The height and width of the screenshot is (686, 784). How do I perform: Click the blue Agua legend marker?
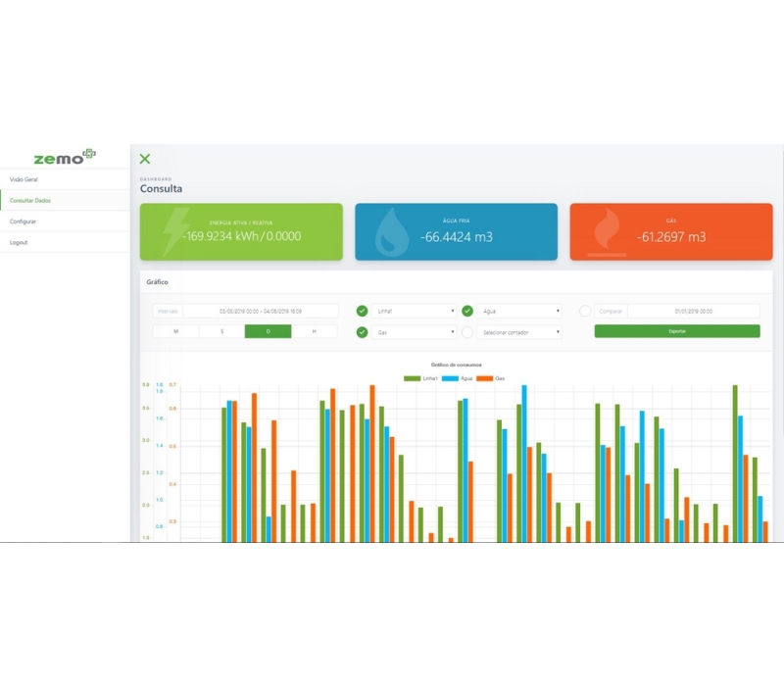450,378
